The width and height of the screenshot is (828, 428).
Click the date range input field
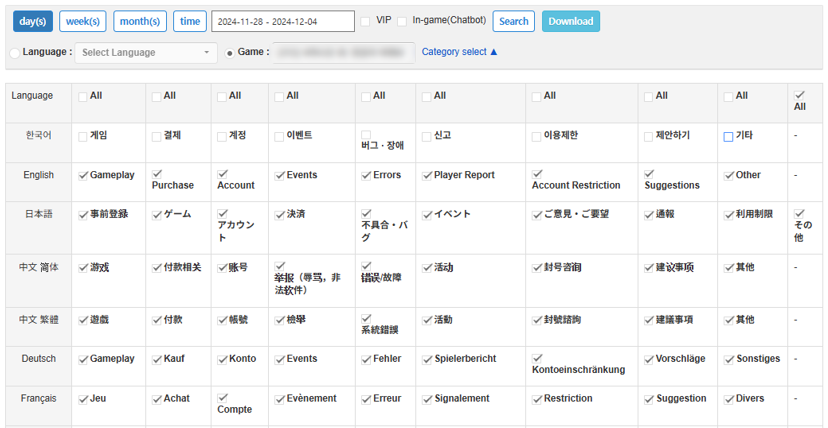[283, 21]
